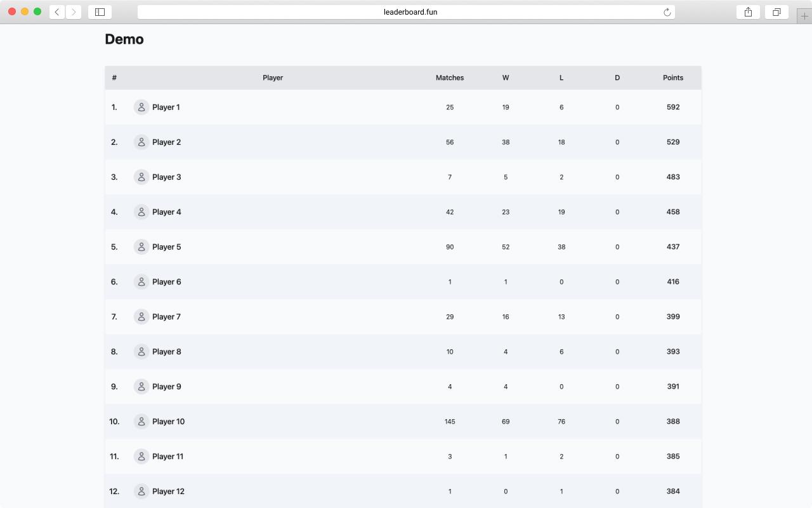Click Player 5's 90 matches value
The height and width of the screenshot is (508, 812).
tap(450, 247)
